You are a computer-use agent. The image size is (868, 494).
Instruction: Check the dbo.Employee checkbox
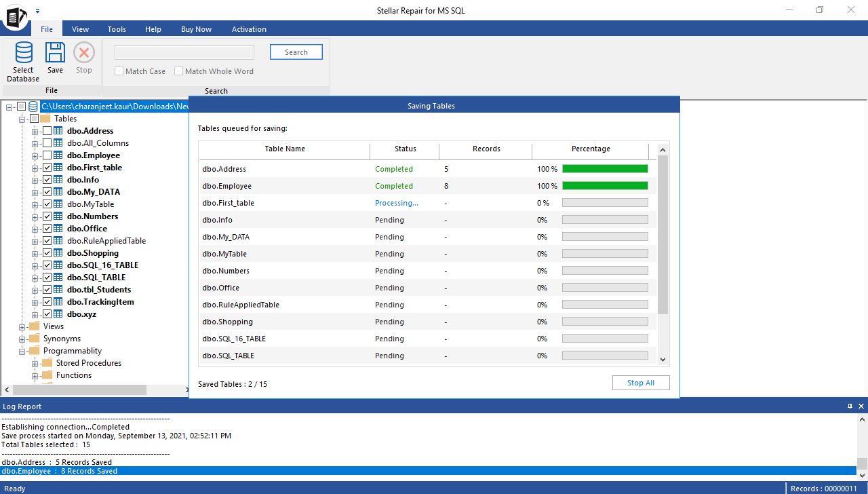(x=47, y=155)
